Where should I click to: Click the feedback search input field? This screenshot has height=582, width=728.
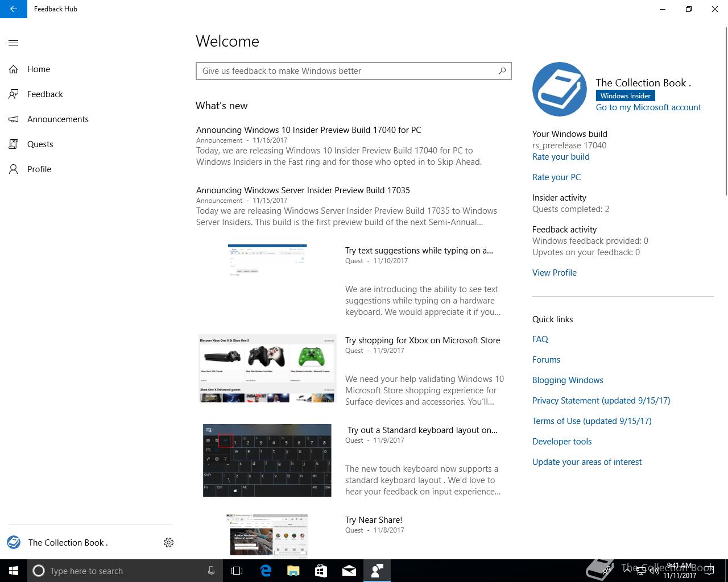coord(354,71)
